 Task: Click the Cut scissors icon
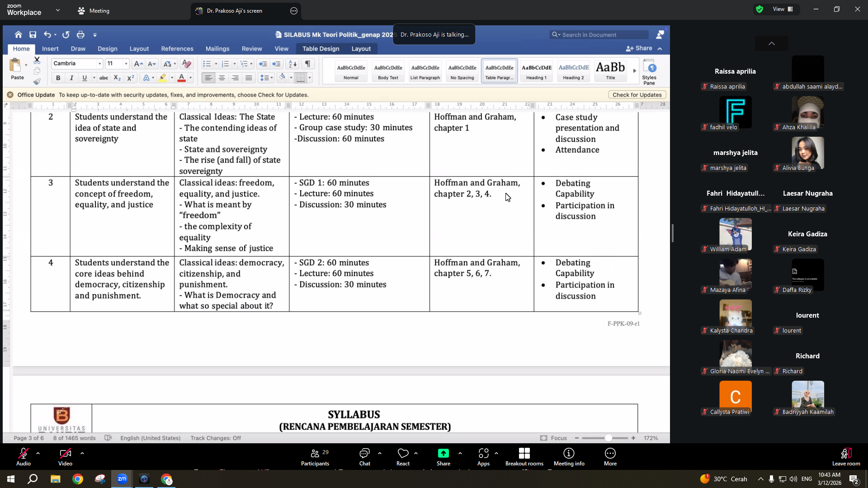(x=37, y=60)
